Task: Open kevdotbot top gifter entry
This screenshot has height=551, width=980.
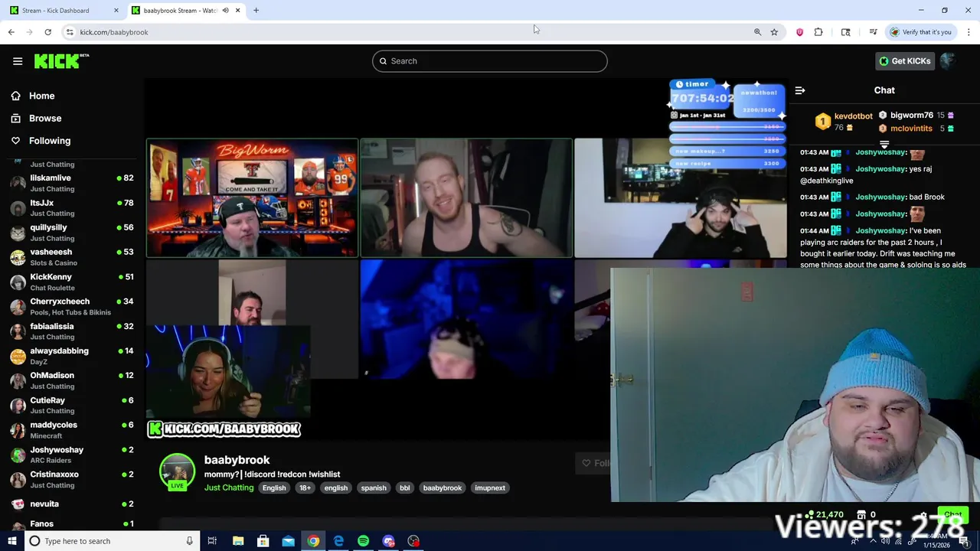Action: (x=844, y=122)
